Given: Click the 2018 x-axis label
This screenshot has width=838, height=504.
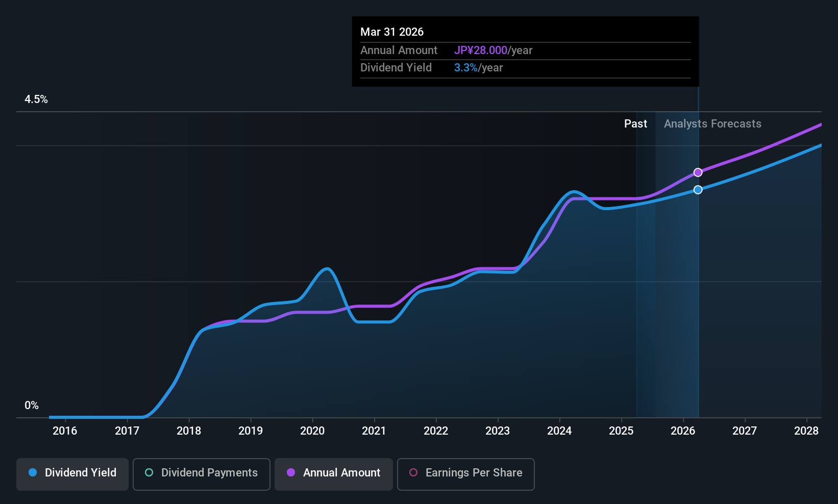Looking at the screenshot, I should coord(189,431).
